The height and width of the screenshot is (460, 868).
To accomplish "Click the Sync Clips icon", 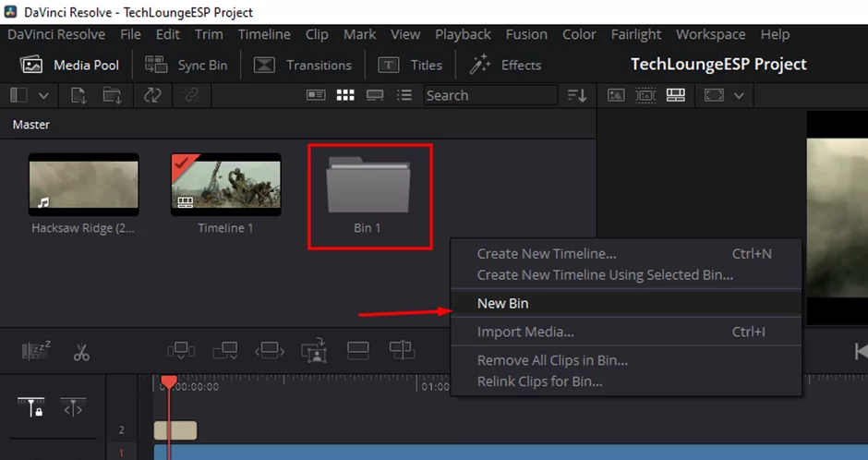I will pyautogui.click(x=152, y=95).
